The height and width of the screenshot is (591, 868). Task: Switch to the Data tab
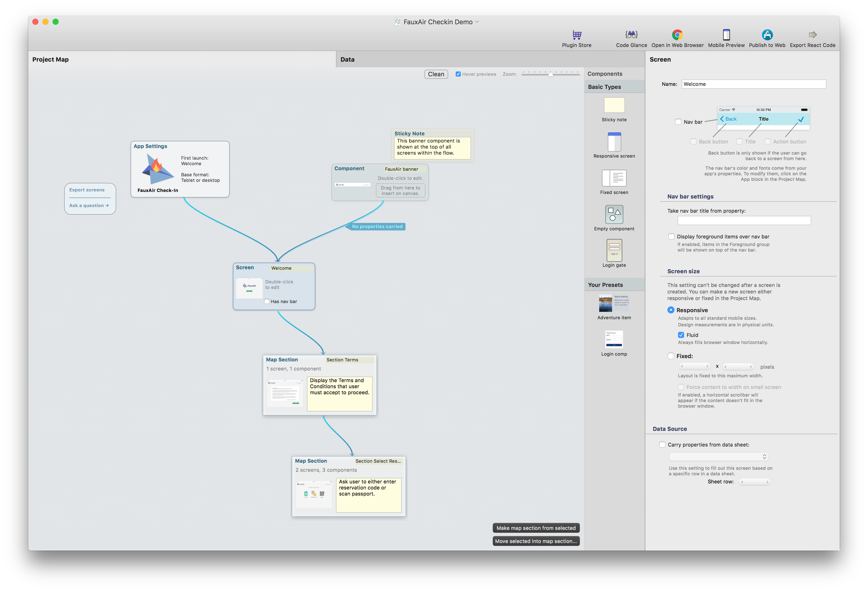click(x=347, y=59)
